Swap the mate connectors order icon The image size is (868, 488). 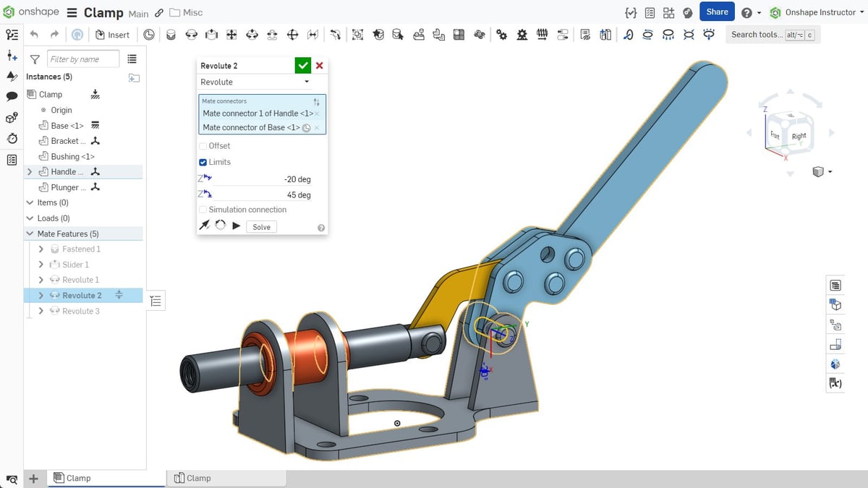click(316, 102)
